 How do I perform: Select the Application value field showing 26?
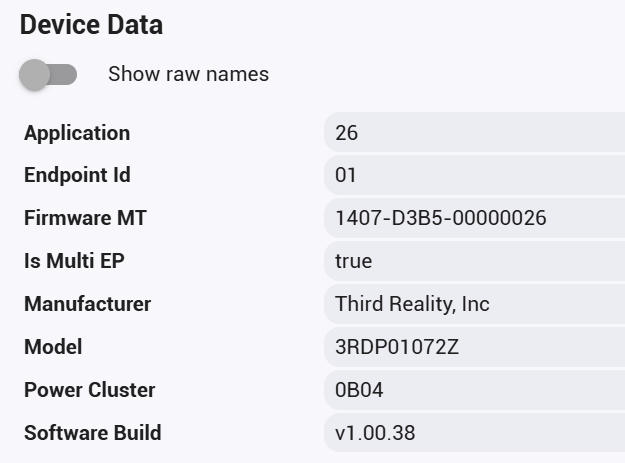tap(474, 132)
